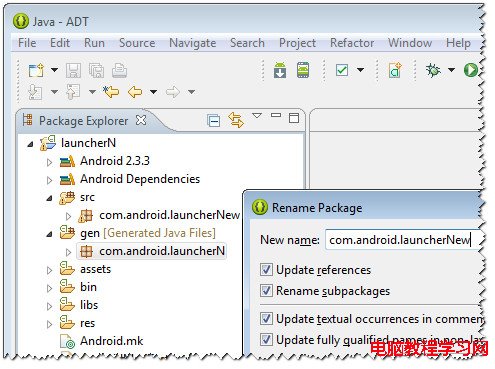
Task: Open the File menu
Action: tap(27, 43)
